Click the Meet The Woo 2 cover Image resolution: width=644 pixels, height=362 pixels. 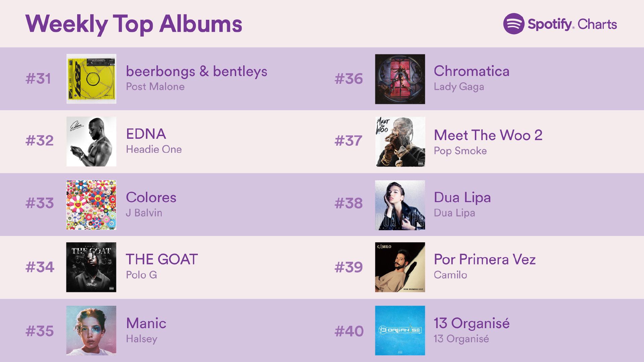click(400, 141)
